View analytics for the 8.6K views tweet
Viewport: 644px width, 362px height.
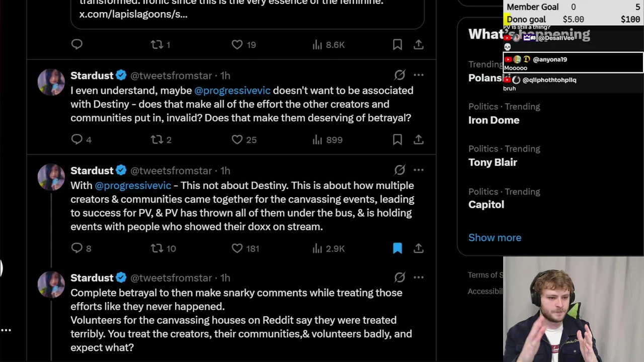point(317,45)
